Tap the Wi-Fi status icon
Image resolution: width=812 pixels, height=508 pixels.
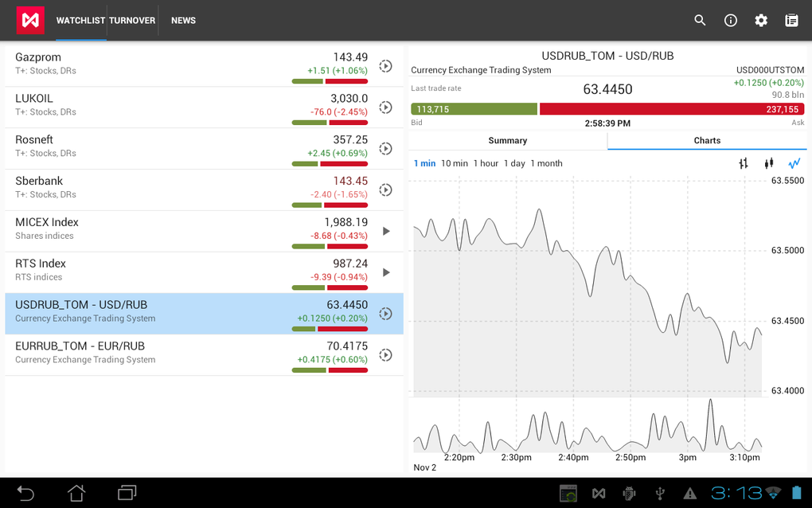tap(774, 493)
